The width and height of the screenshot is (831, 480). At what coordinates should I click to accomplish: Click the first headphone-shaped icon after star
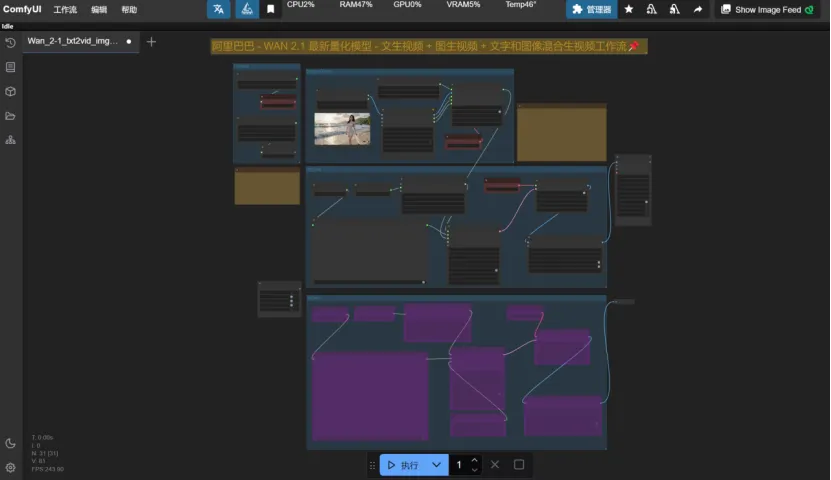[651, 9]
